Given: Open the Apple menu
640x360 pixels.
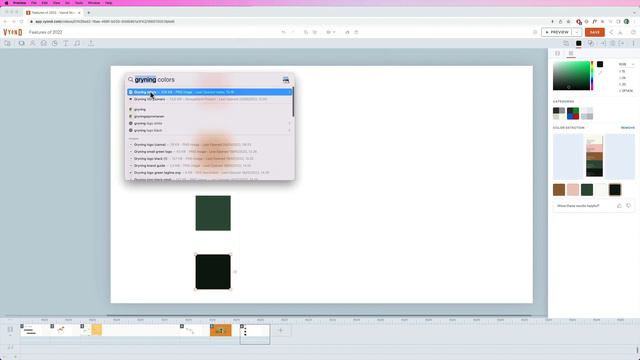Looking at the screenshot, I should [x=6, y=3].
